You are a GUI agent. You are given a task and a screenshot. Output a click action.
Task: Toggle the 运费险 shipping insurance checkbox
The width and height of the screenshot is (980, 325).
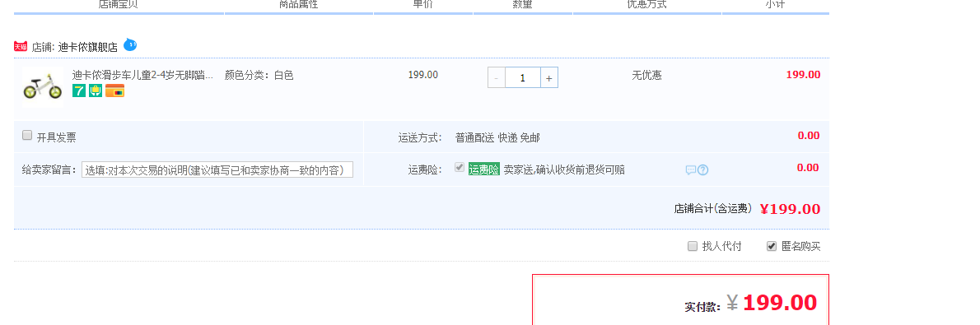click(x=460, y=168)
